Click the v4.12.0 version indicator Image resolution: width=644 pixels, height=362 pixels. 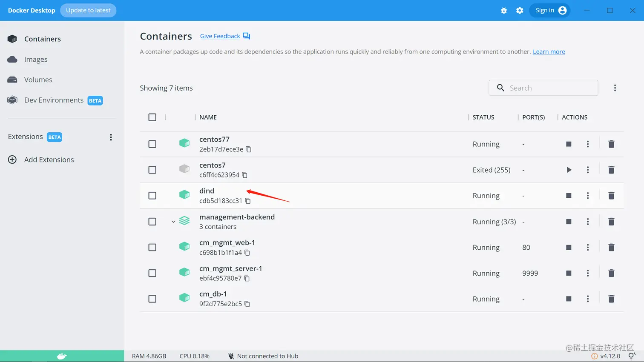click(x=606, y=356)
